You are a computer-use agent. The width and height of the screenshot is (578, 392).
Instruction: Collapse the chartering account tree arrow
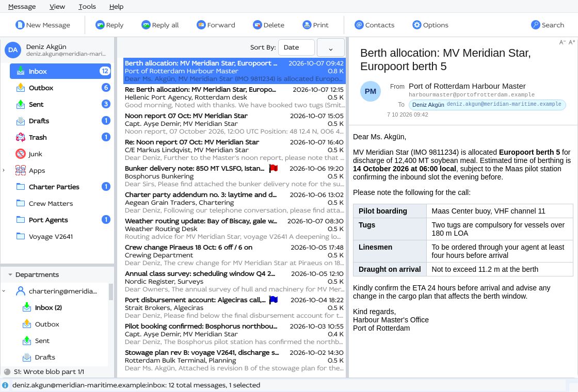pos(4,291)
